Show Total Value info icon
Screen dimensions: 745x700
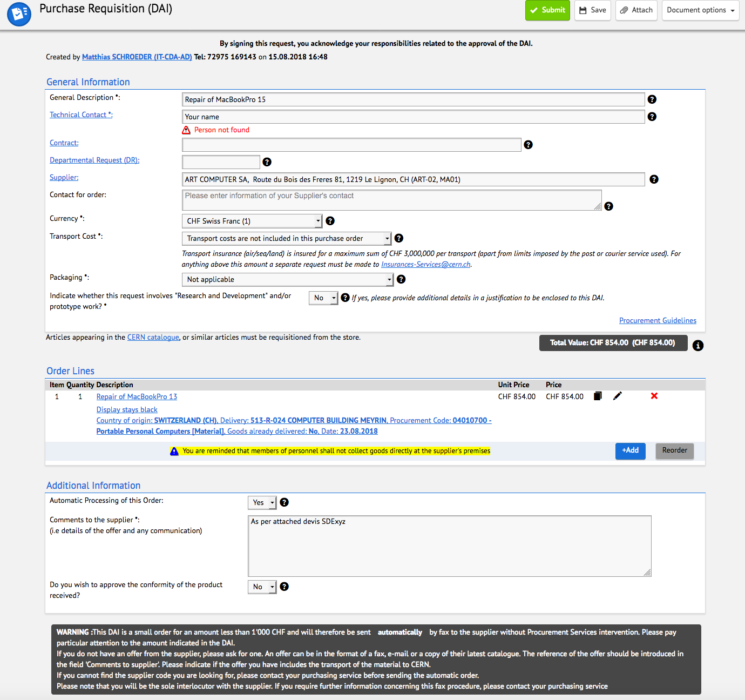point(698,346)
